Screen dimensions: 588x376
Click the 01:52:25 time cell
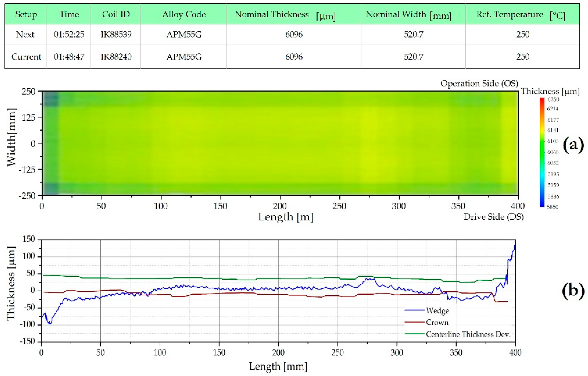(x=69, y=35)
